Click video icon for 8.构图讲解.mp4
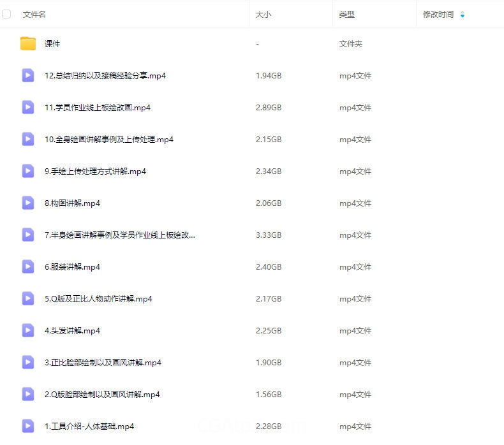Image resolution: width=504 pixels, height=445 pixels. (x=28, y=203)
